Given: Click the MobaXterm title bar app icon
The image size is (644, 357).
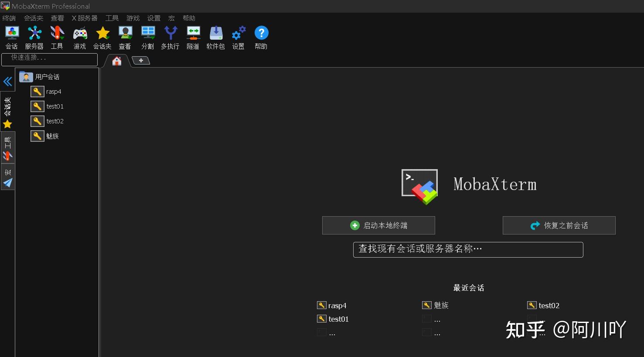Looking at the screenshot, I should tap(5, 6).
